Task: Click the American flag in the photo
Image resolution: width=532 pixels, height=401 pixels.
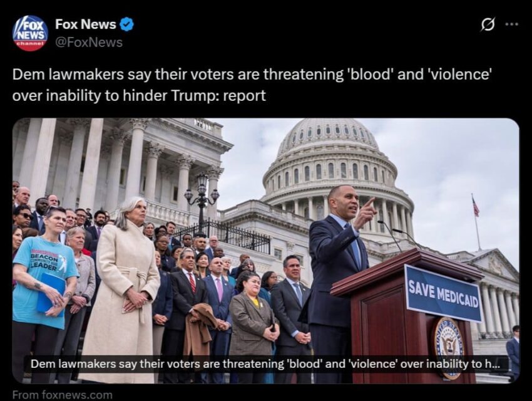Action: coord(476,206)
